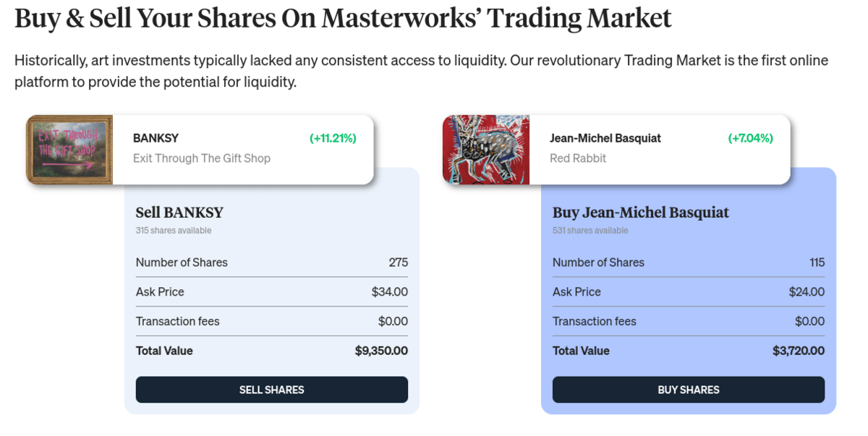This screenshot has width=868, height=436.
Task: Edit the Basquiat number of shares value 115
Action: coord(817,262)
